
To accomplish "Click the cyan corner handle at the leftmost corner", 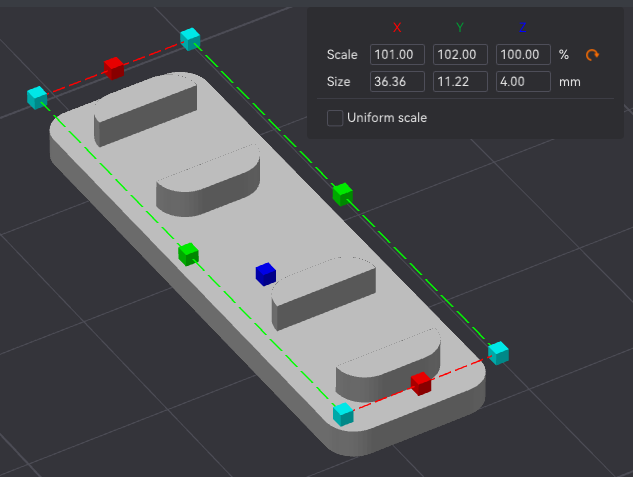I will click(x=37, y=97).
